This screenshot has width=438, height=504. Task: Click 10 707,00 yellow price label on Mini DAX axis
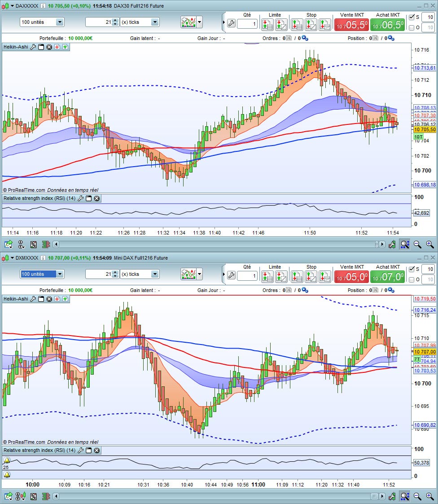(x=425, y=352)
